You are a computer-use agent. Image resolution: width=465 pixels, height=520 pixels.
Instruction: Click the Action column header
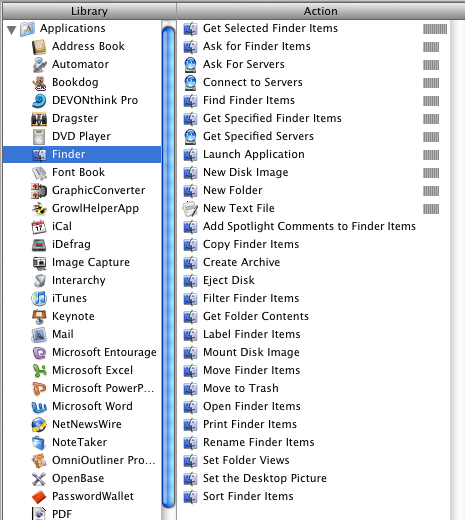point(320,11)
